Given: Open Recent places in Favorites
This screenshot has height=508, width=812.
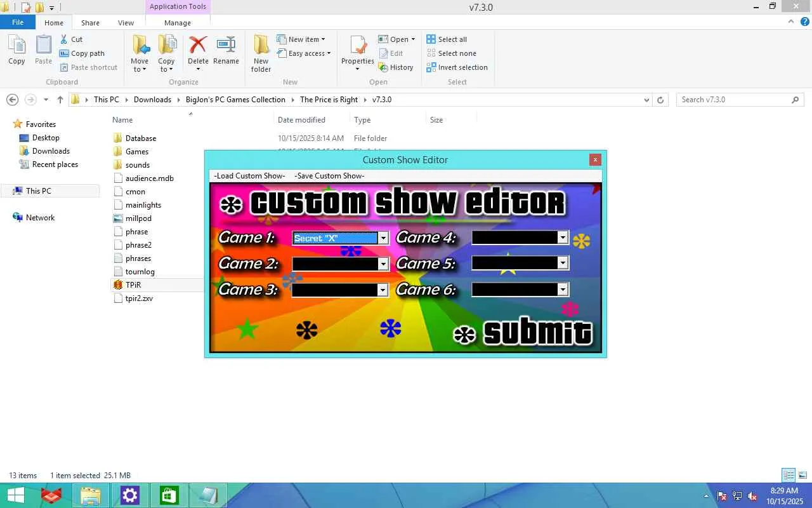Looking at the screenshot, I should (55, 164).
